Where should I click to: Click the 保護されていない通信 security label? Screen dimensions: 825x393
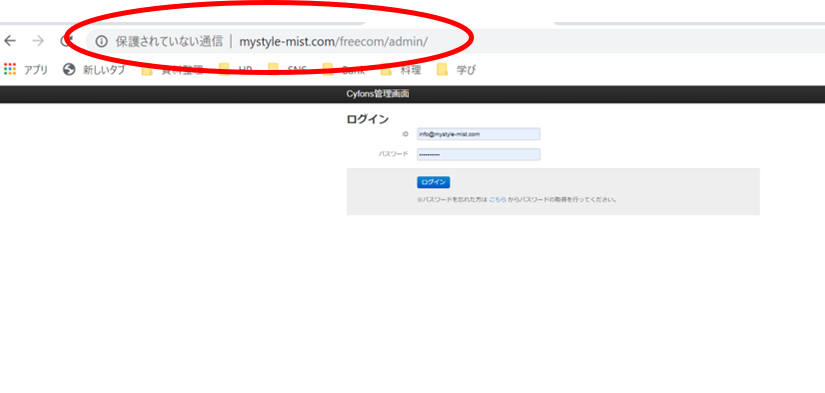169,42
